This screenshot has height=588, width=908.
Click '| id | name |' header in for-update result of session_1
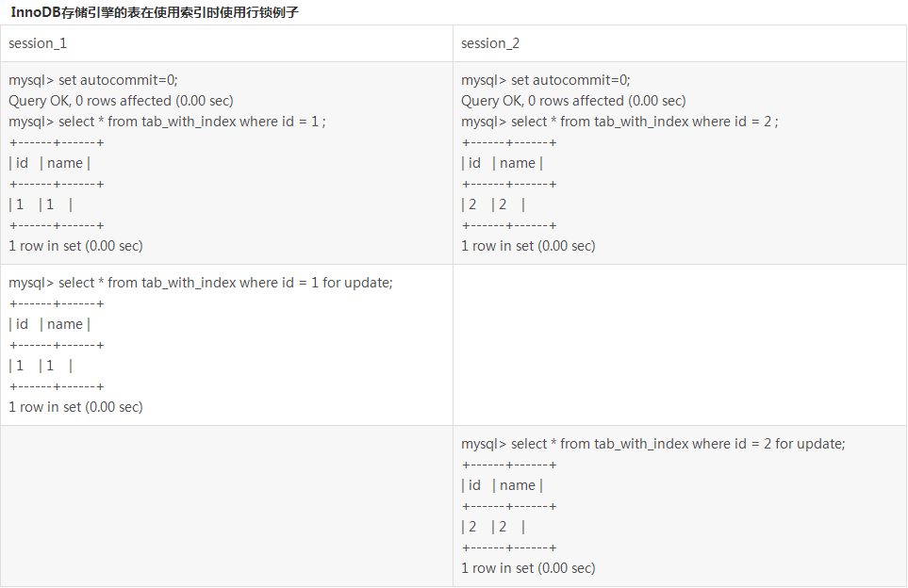click(49, 324)
